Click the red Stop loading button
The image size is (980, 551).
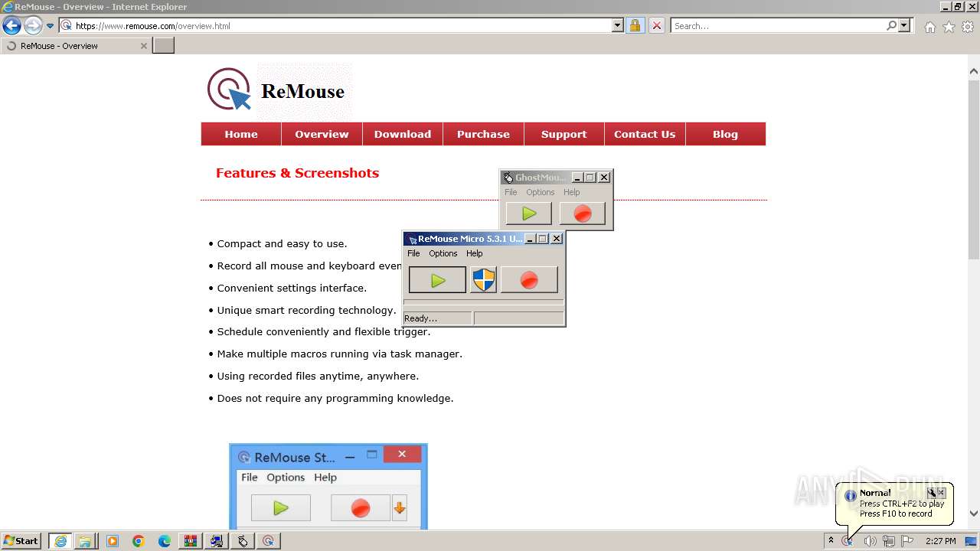click(x=657, y=25)
